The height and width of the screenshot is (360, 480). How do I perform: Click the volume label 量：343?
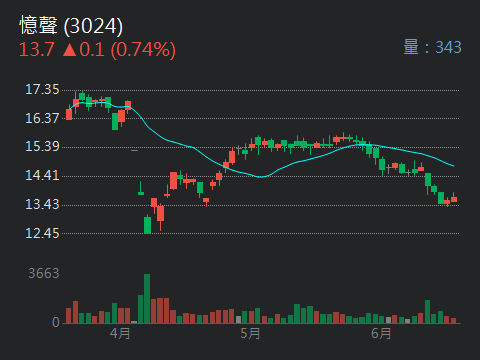432,47
